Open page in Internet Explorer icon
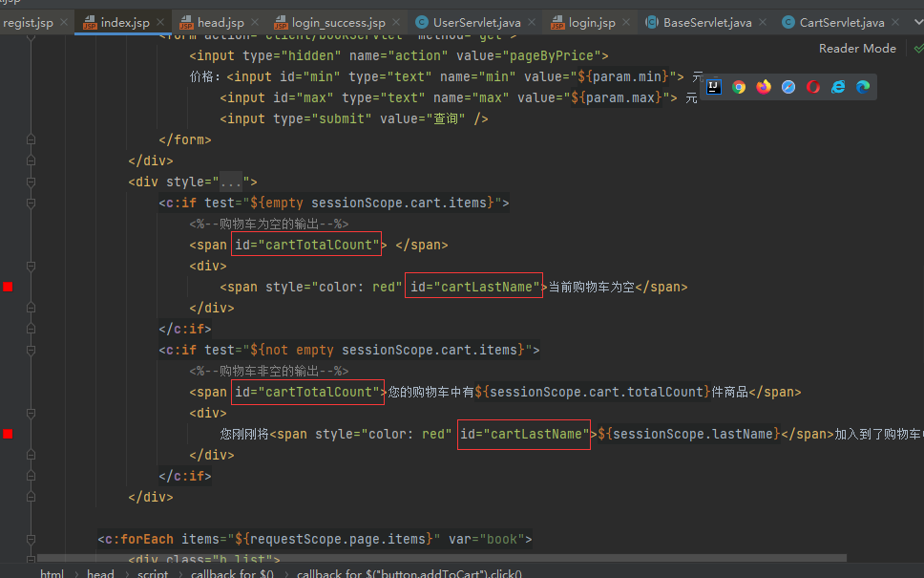924x578 pixels. point(838,87)
